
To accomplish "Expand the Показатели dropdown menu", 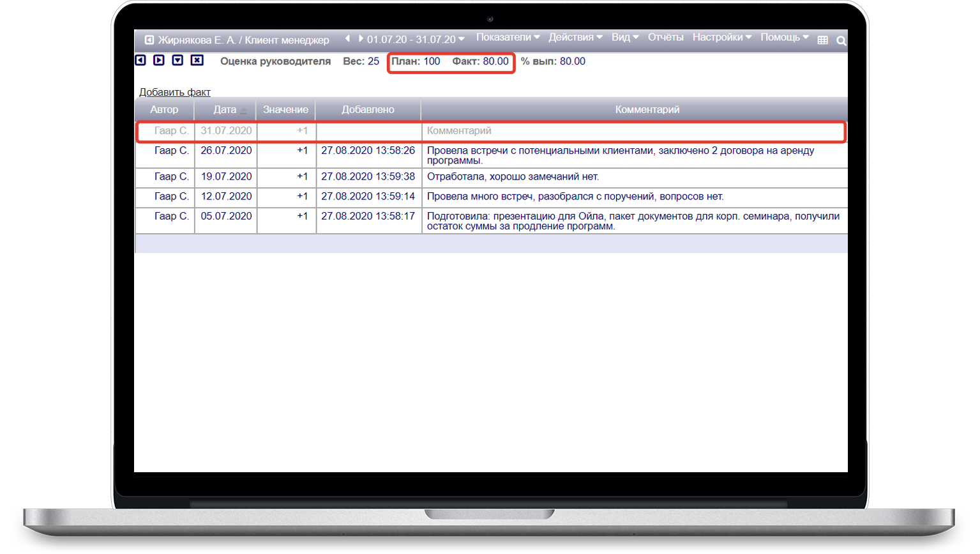I will pyautogui.click(x=508, y=38).
